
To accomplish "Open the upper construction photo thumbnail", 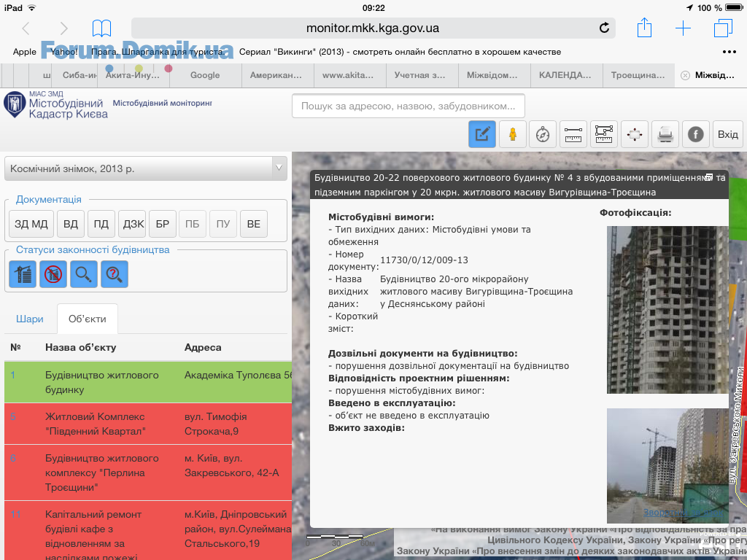I will tap(667, 310).
